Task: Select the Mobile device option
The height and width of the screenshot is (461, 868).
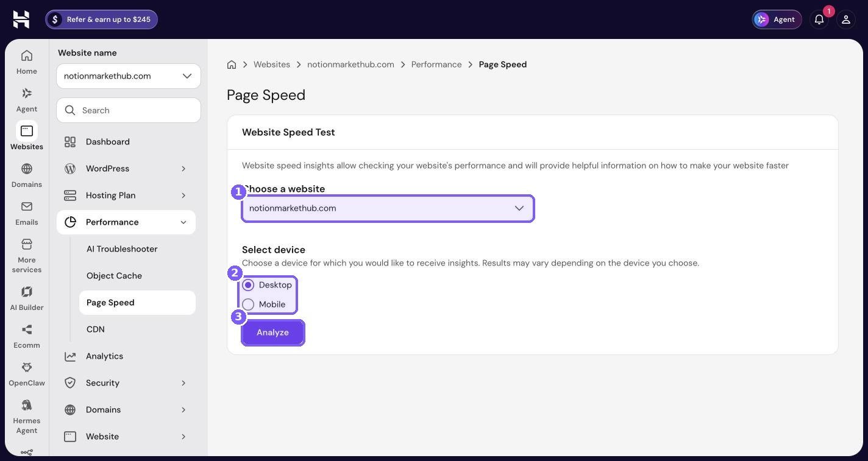Action: 264,304
